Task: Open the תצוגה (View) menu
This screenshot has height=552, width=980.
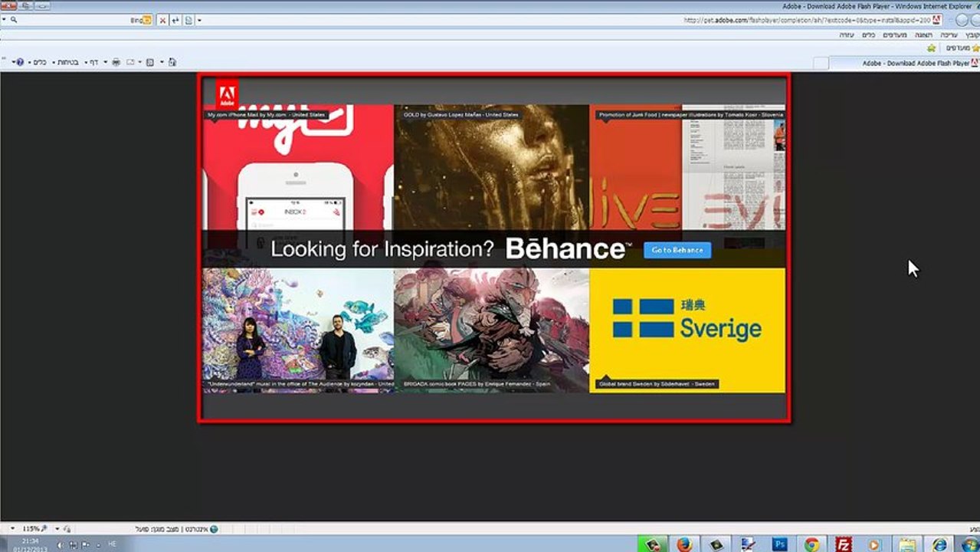Action: coord(924,35)
